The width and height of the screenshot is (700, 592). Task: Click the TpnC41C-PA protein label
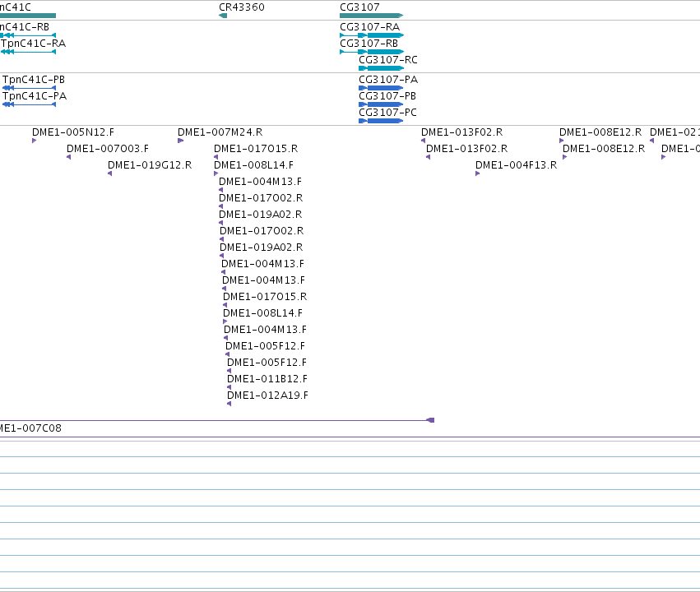click(35, 96)
